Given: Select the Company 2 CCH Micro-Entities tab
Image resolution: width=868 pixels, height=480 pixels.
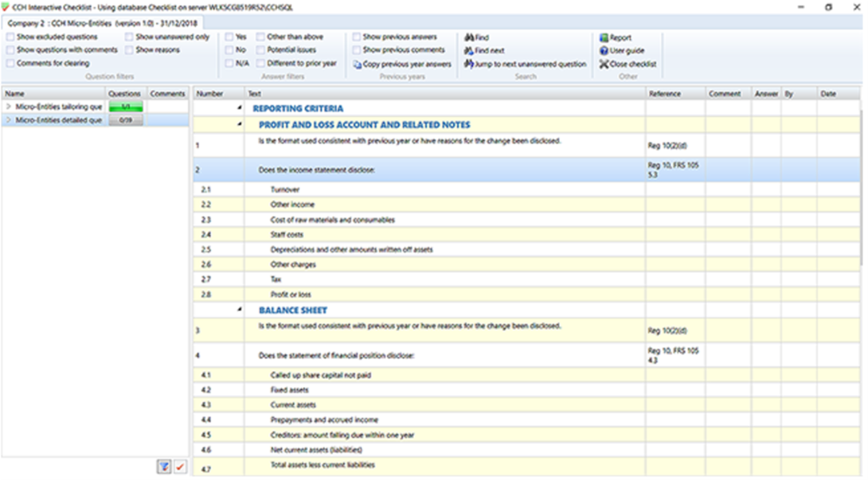Looking at the screenshot, I should pos(104,23).
